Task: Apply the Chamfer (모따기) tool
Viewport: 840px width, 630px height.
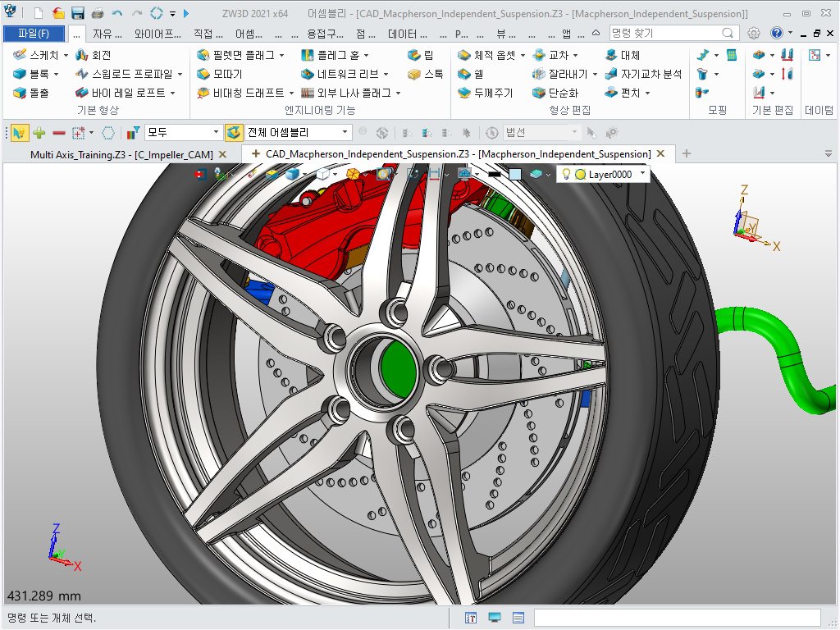Action: 220,74
